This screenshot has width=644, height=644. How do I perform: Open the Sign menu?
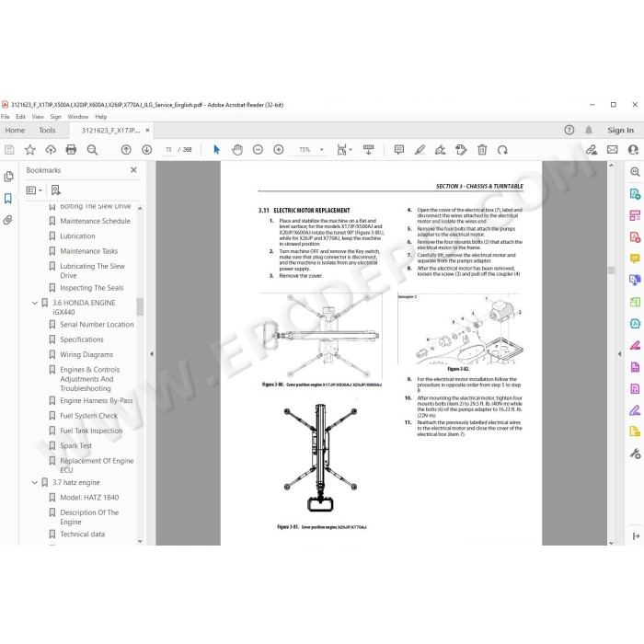tap(55, 117)
